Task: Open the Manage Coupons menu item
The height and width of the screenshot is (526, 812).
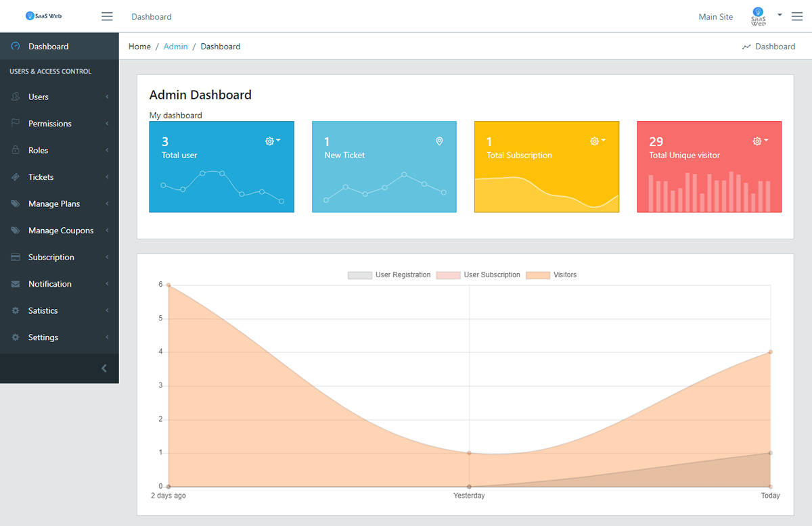Action: pyautogui.click(x=60, y=231)
